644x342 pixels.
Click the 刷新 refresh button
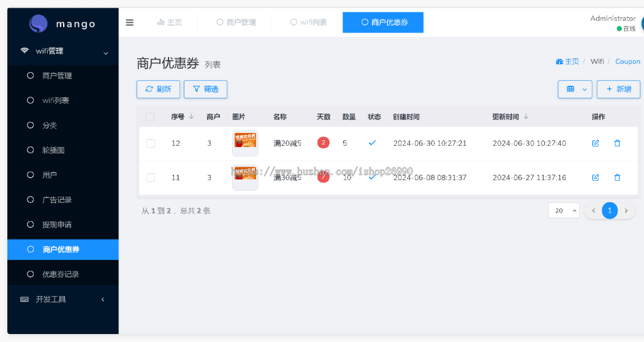[158, 89]
